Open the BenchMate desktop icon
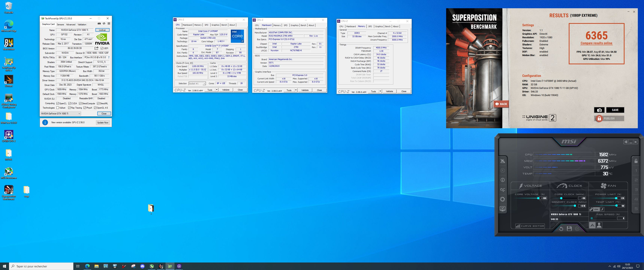This screenshot has height=270, width=644. tap(9, 44)
